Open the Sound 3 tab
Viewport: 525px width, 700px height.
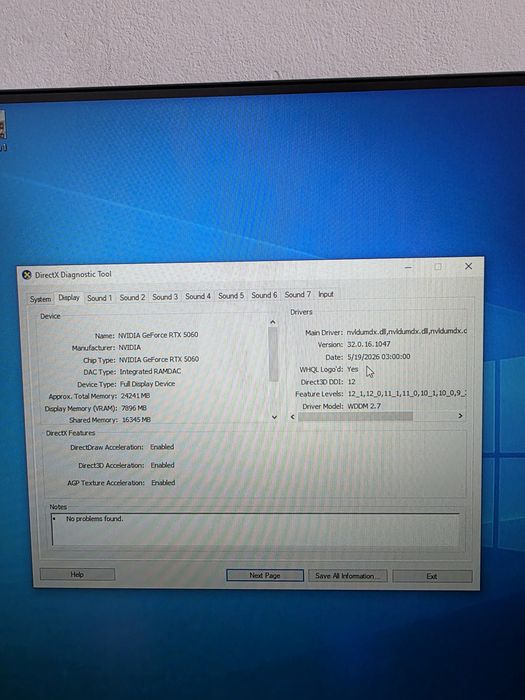pos(165,296)
